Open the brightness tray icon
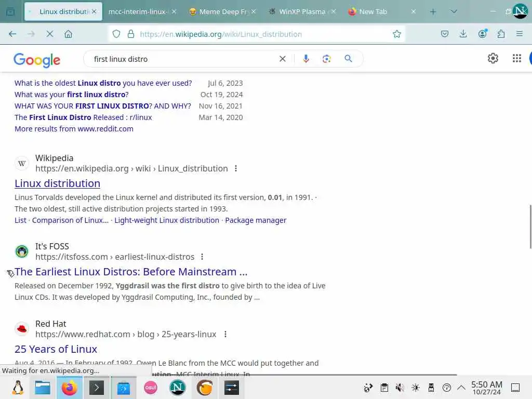The width and height of the screenshot is (532, 399). coord(415,388)
